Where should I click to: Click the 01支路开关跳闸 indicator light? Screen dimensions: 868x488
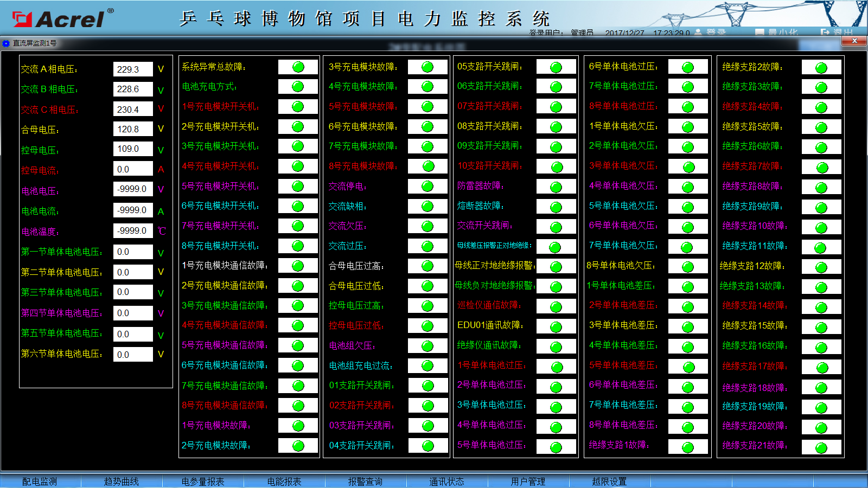click(x=428, y=386)
